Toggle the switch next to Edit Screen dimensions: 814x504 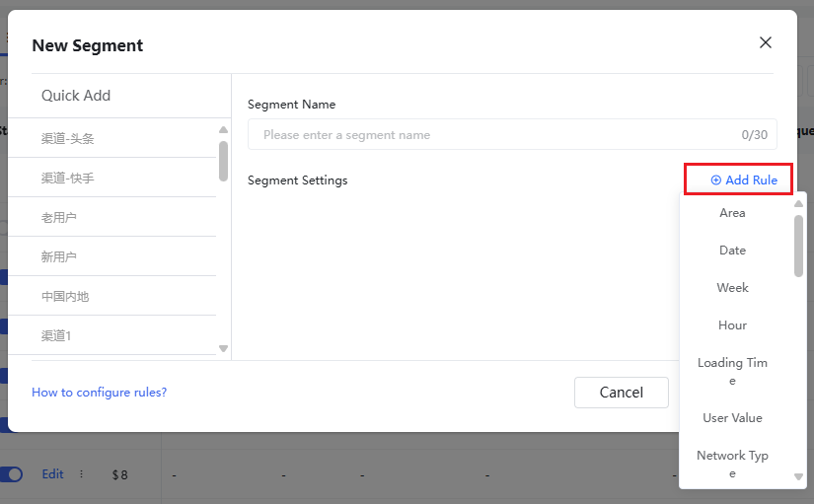[12, 474]
